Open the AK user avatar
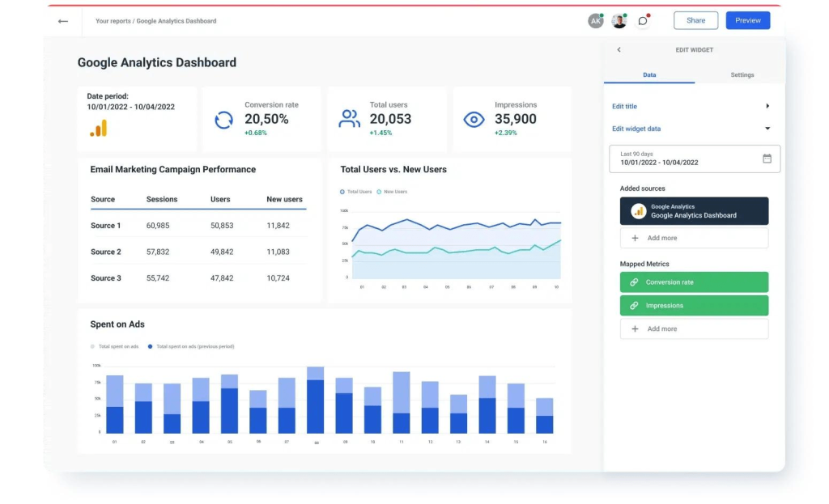Image resolution: width=829 pixels, height=504 pixels. [x=595, y=20]
